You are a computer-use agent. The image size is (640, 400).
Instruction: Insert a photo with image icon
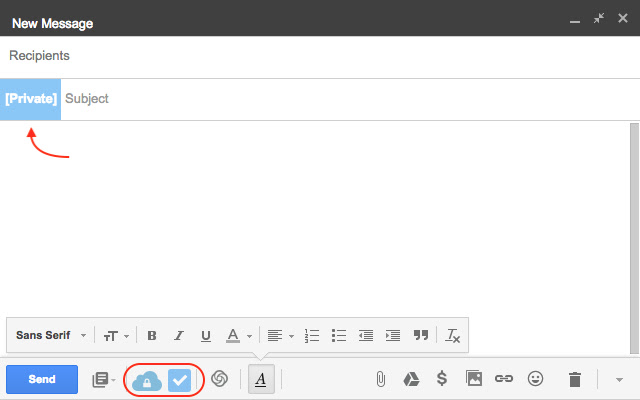pyautogui.click(x=474, y=378)
